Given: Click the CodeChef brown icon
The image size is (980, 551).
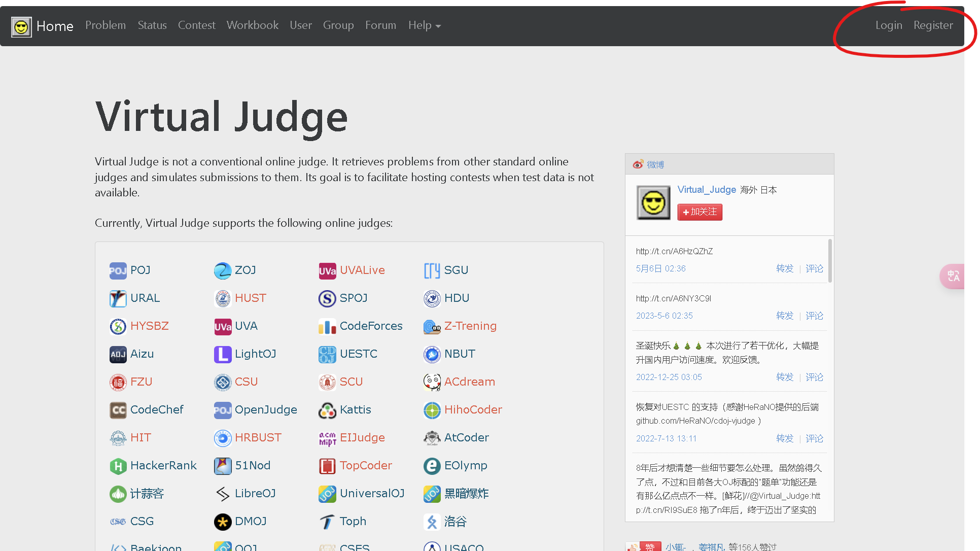Looking at the screenshot, I should coord(118,410).
